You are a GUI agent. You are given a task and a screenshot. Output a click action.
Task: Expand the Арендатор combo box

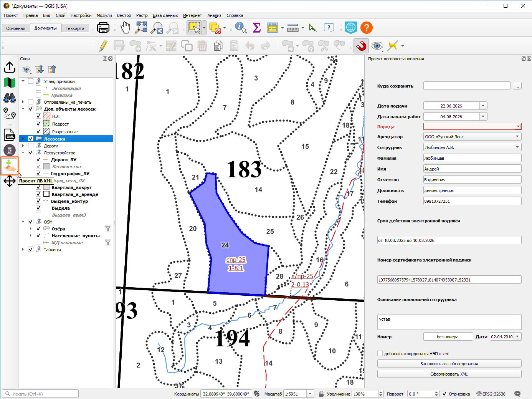point(472,136)
